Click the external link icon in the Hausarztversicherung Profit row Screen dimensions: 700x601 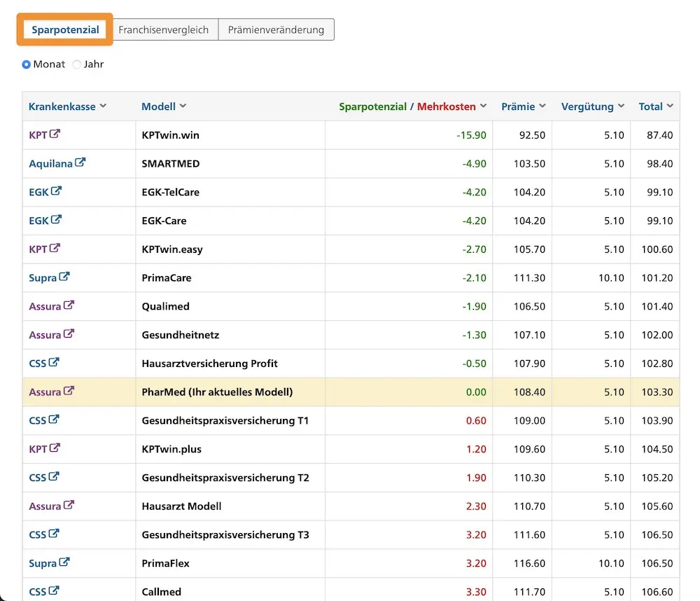coord(54,363)
